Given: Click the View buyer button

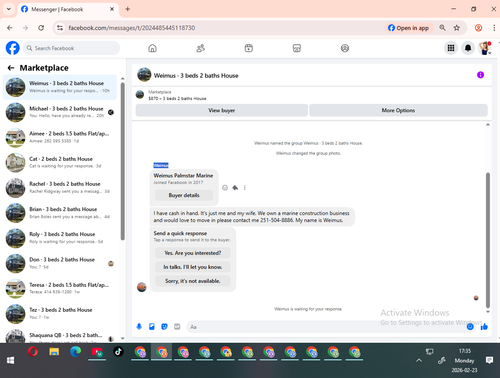Looking at the screenshot, I should coord(222,110).
